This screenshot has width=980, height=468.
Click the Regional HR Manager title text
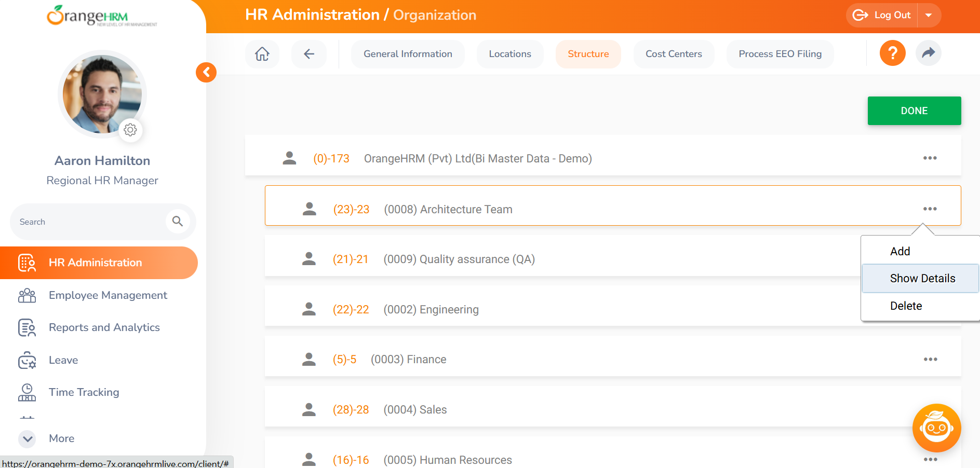pyautogui.click(x=102, y=181)
